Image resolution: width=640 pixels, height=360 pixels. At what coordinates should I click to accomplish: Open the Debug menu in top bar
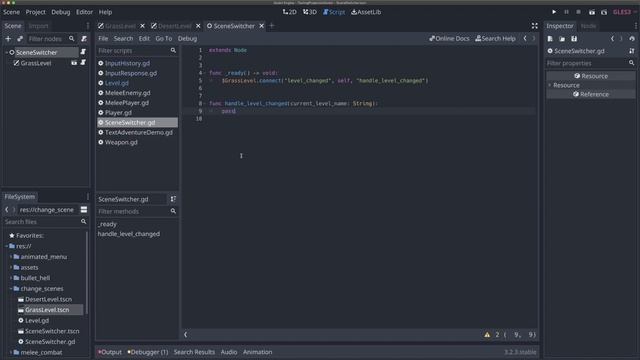[x=61, y=12]
